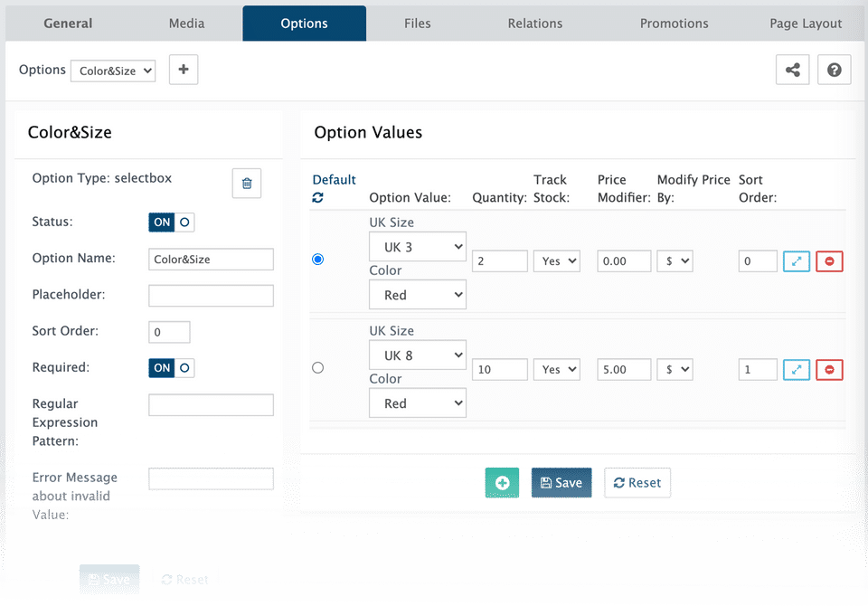Click the refresh icon under the Default column

click(318, 197)
